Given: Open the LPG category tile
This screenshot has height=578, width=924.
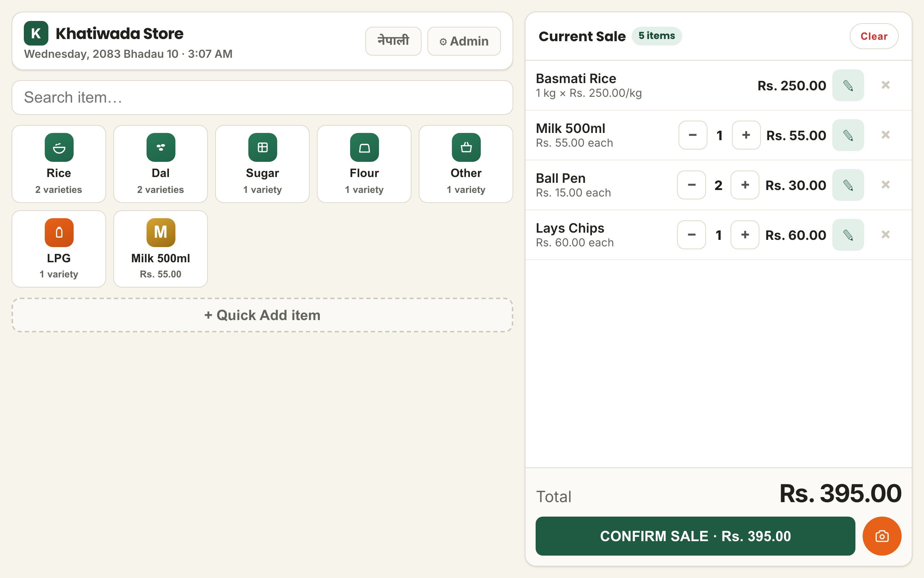Looking at the screenshot, I should point(59,249).
